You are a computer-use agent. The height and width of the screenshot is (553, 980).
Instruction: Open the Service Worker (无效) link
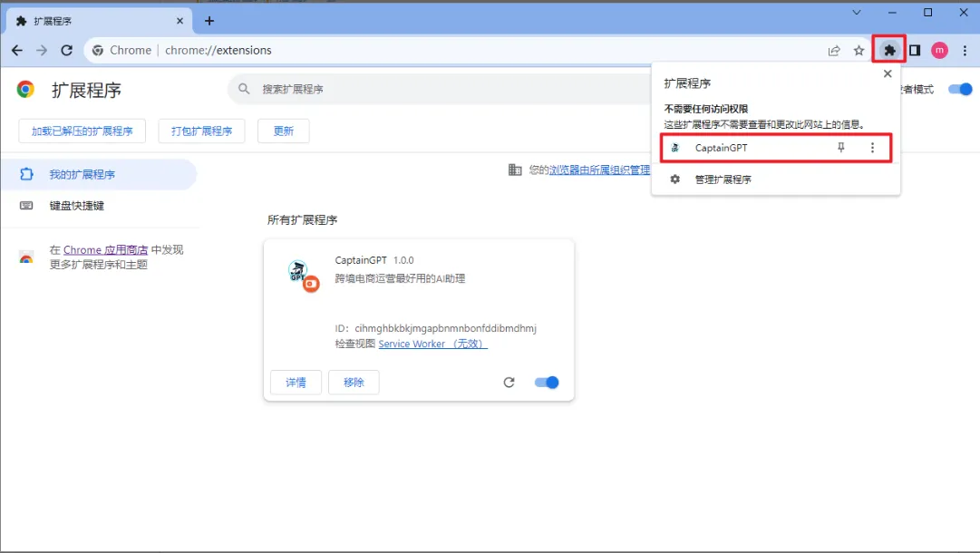click(432, 344)
